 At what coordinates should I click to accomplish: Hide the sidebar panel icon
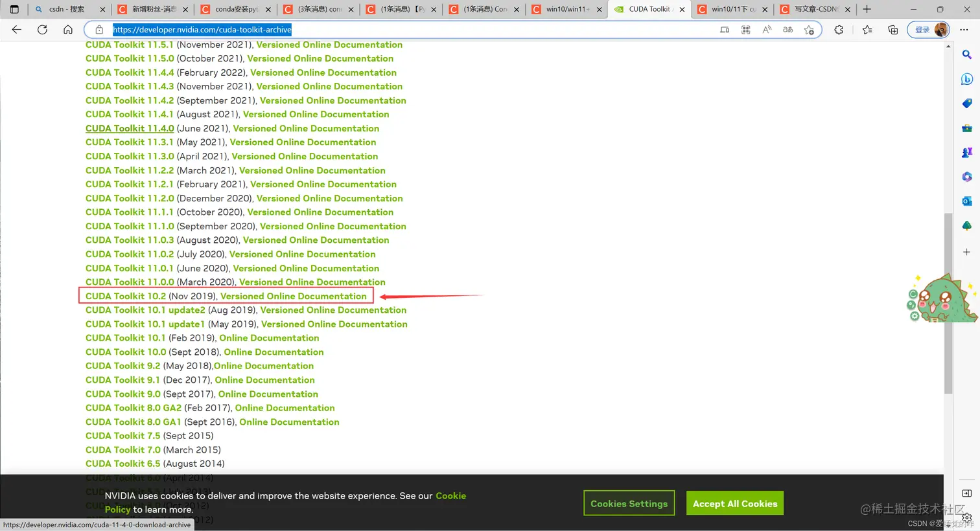pos(966,493)
